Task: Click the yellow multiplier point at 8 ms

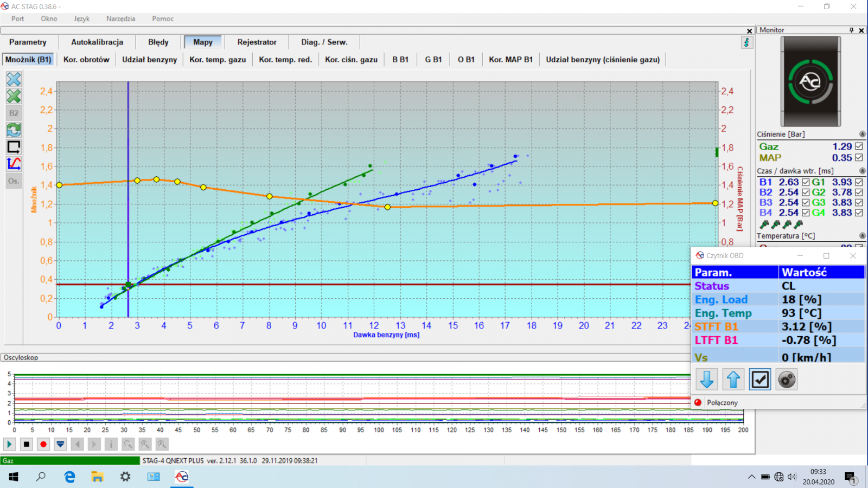Action: (x=270, y=196)
